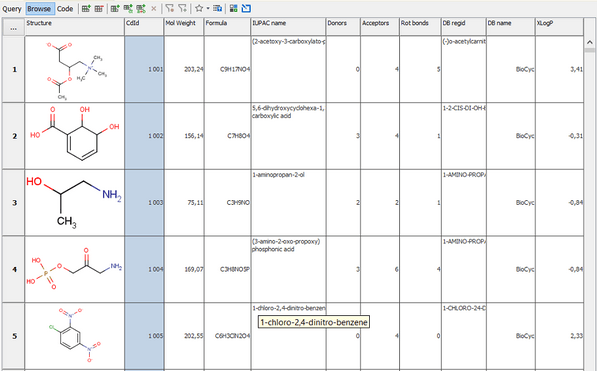Click mol weight cell 75,11
The width and height of the screenshot is (597, 371).
[184, 203]
